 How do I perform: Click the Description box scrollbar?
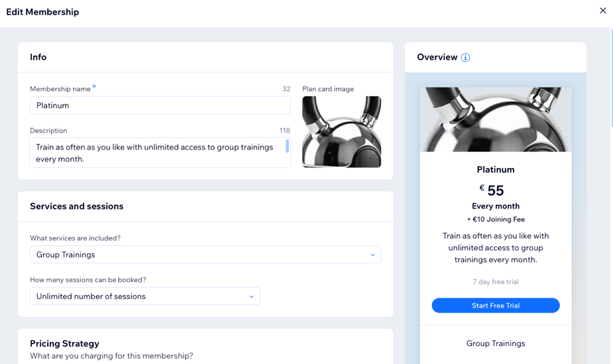(287, 146)
